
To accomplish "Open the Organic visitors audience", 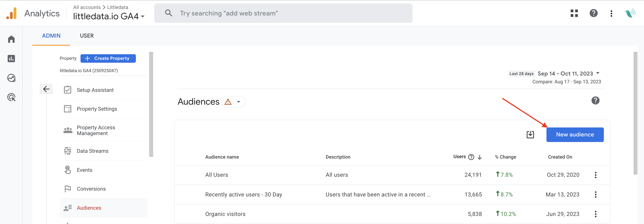I will pyautogui.click(x=225, y=214).
